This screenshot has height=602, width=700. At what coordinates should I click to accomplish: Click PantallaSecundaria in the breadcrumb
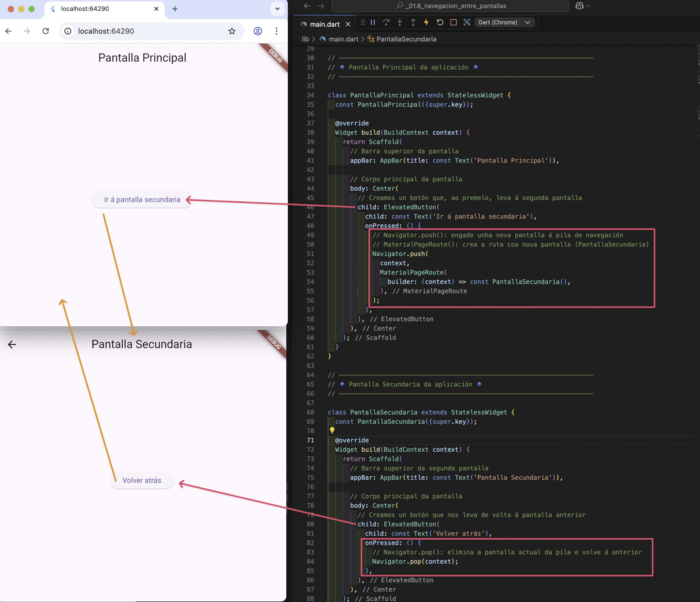(406, 39)
